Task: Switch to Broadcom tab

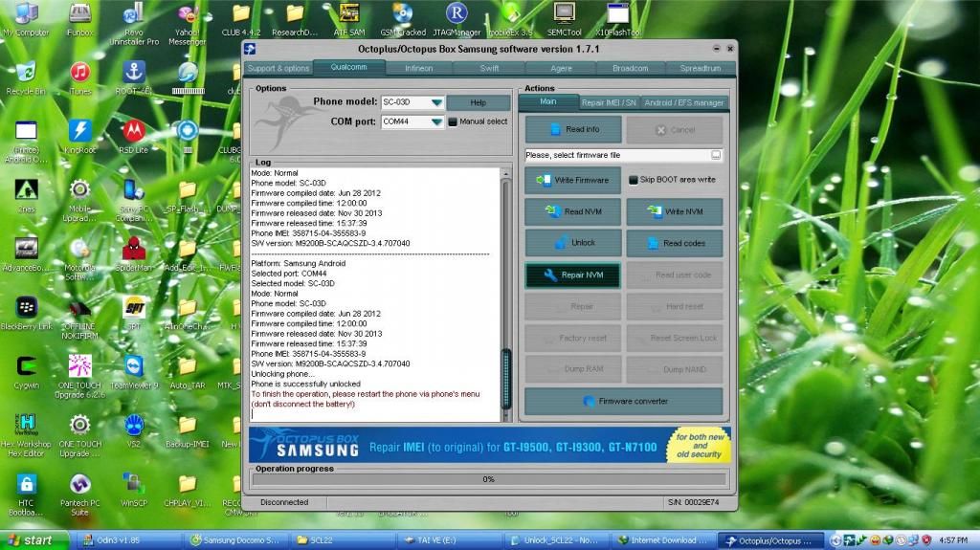Action: (630, 68)
